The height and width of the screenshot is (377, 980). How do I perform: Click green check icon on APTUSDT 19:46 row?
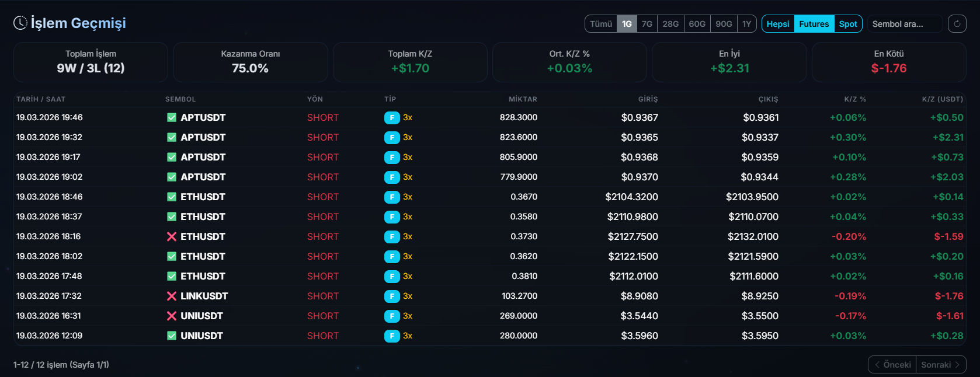(172, 117)
